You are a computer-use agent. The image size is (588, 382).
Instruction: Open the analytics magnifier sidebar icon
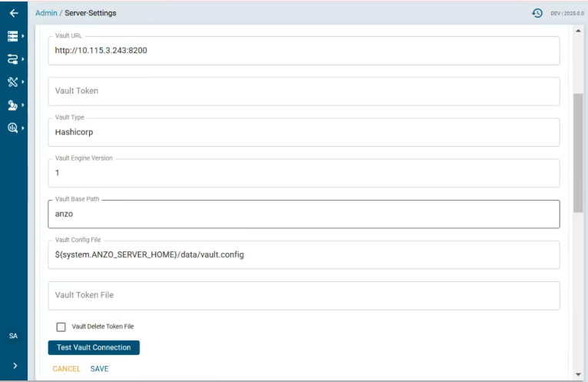[x=13, y=128]
